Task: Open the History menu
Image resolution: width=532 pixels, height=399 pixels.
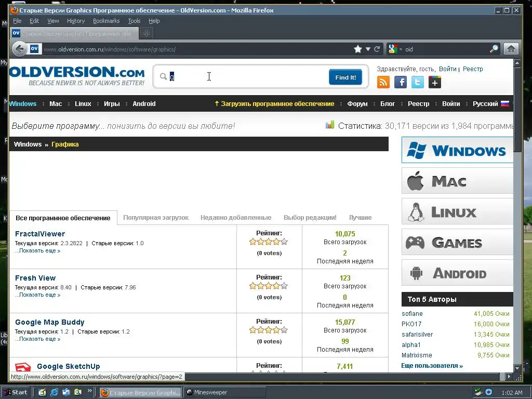Action: click(76, 21)
